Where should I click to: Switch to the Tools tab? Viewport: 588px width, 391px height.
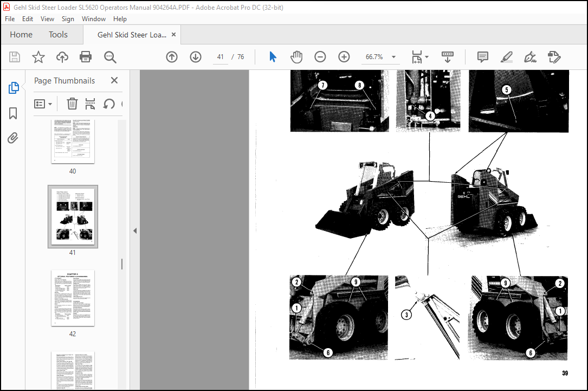pyautogui.click(x=58, y=35)
